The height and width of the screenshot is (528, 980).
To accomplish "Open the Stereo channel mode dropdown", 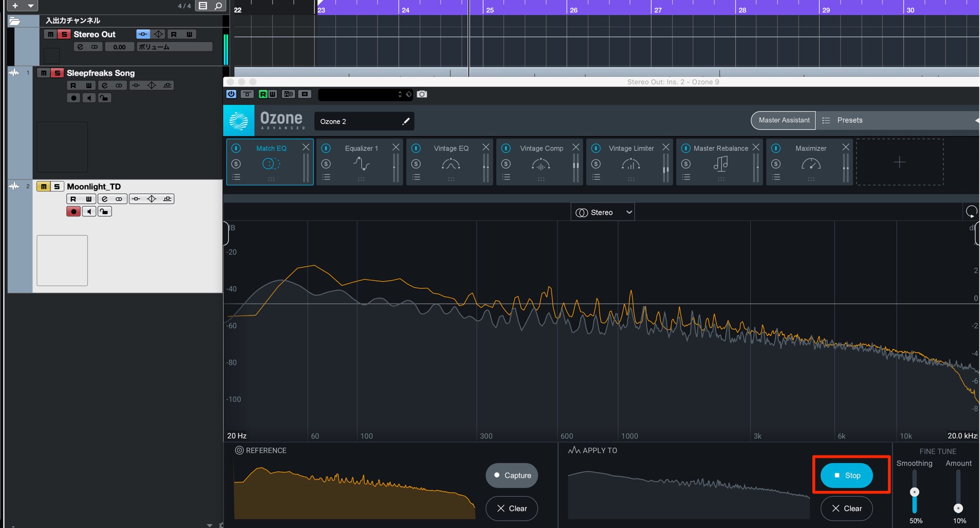I will [603, 212].
